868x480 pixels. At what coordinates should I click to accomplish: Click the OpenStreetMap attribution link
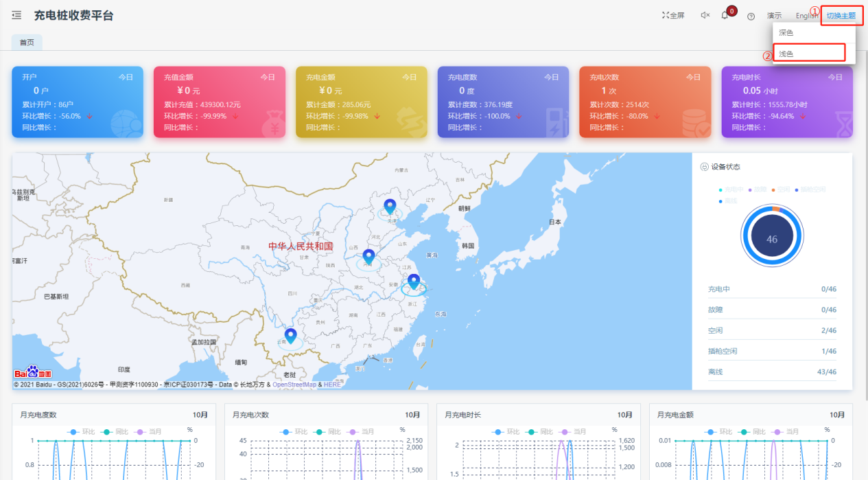point(294,385)
